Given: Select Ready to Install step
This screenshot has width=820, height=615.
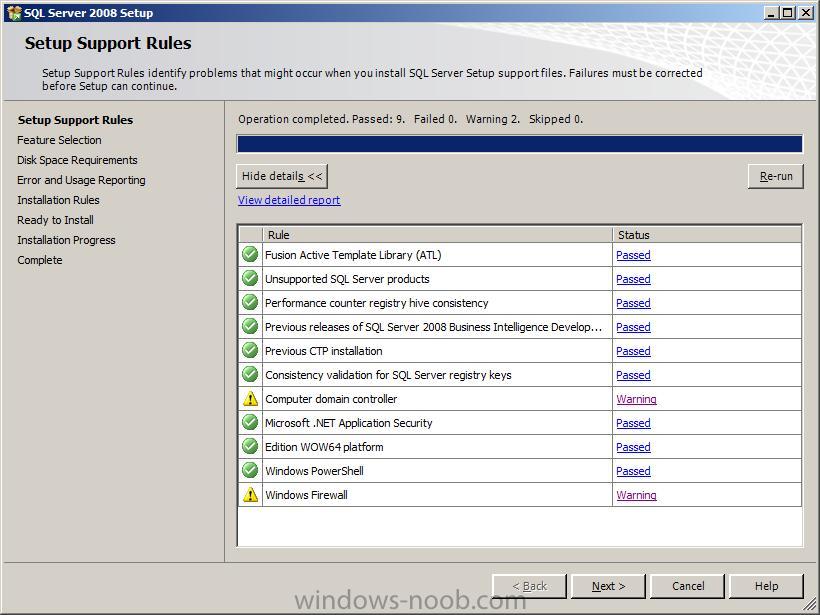Looking at the screenshot, I should (x=55, y=220).
